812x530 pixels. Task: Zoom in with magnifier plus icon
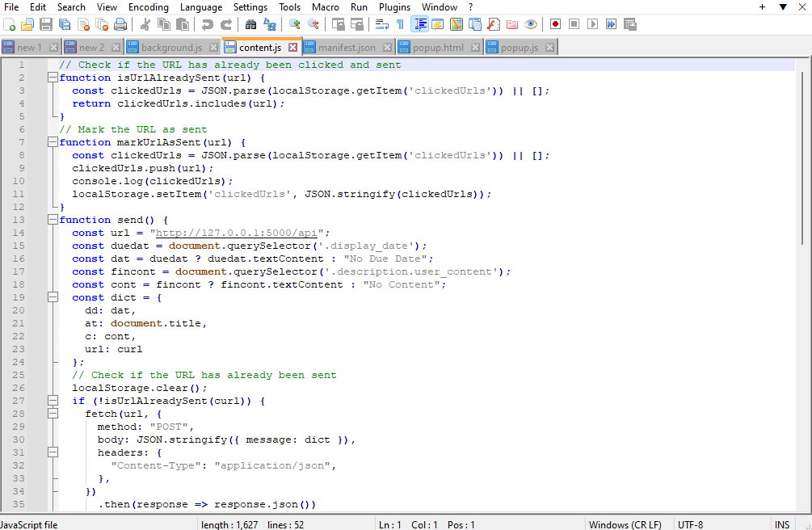(295, 24)
